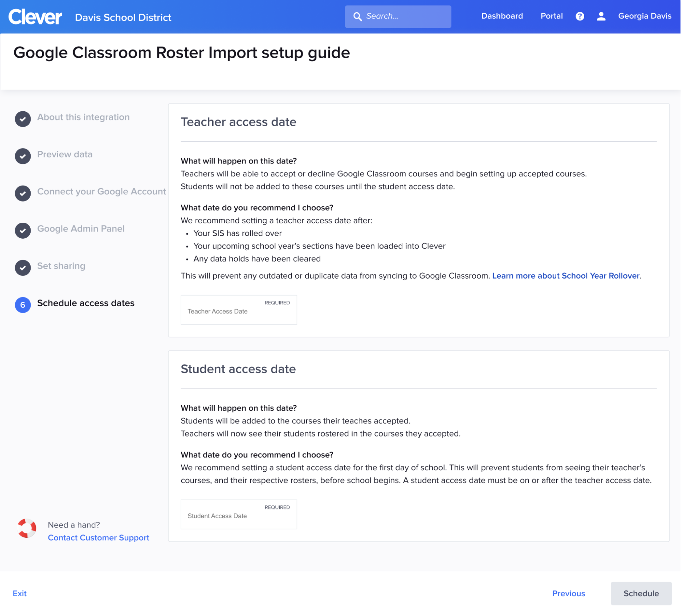Image resolution: width=681 pixels, height=616 pixels.
Task: Open the Dashboard menu item
Action: (x=502, y=16)
